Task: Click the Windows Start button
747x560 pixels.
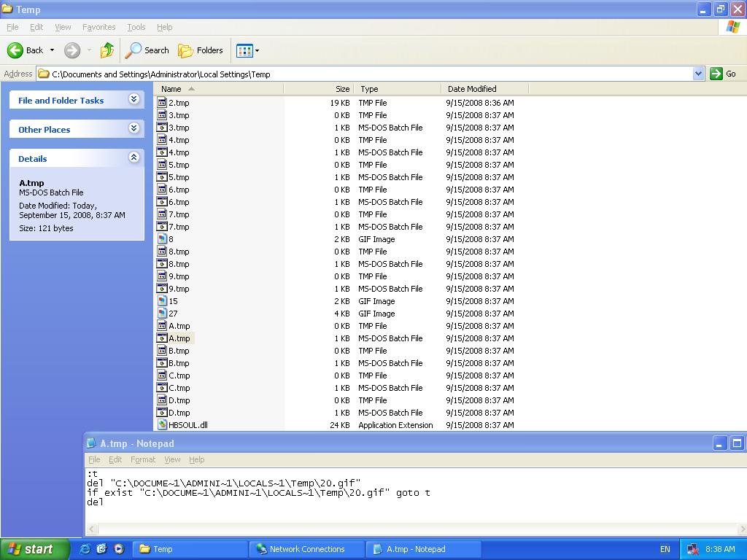Action: [34, 549]
